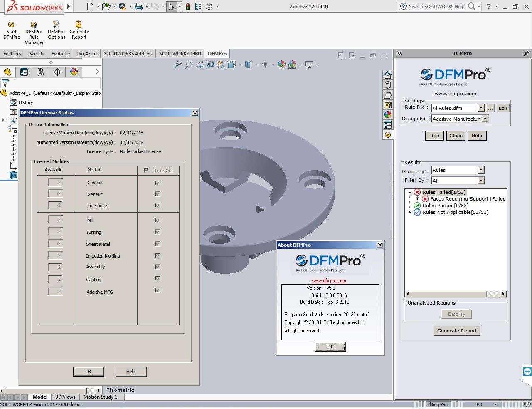Open SOLIDWORKS Resources home icon in task pane

tap(388, 75)
